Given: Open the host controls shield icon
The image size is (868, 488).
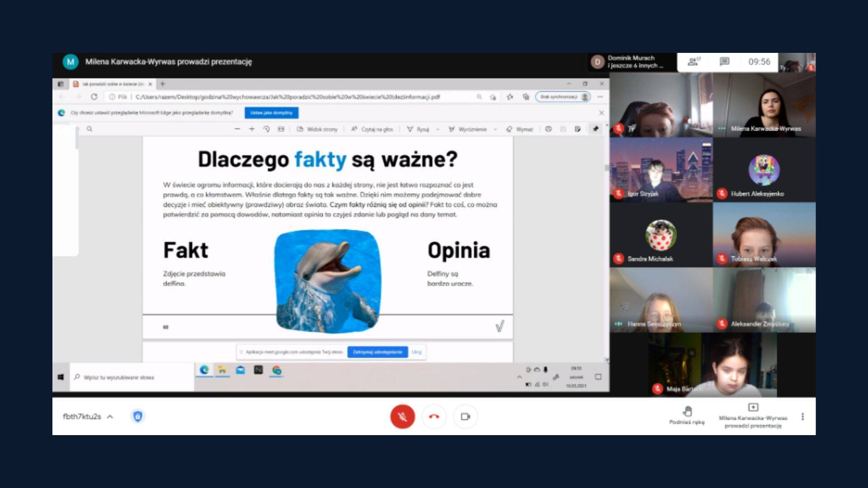Looking at the screenshot, I should (138, 417).
